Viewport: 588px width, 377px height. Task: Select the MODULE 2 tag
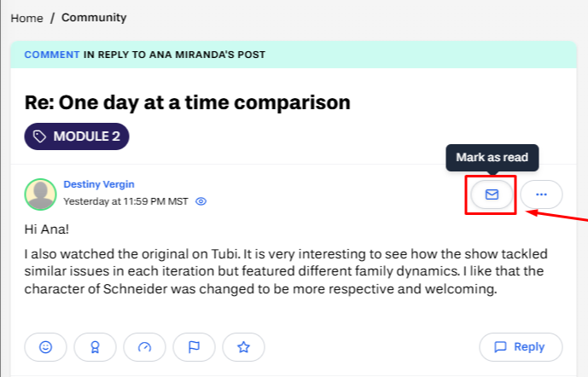[77, 136]
